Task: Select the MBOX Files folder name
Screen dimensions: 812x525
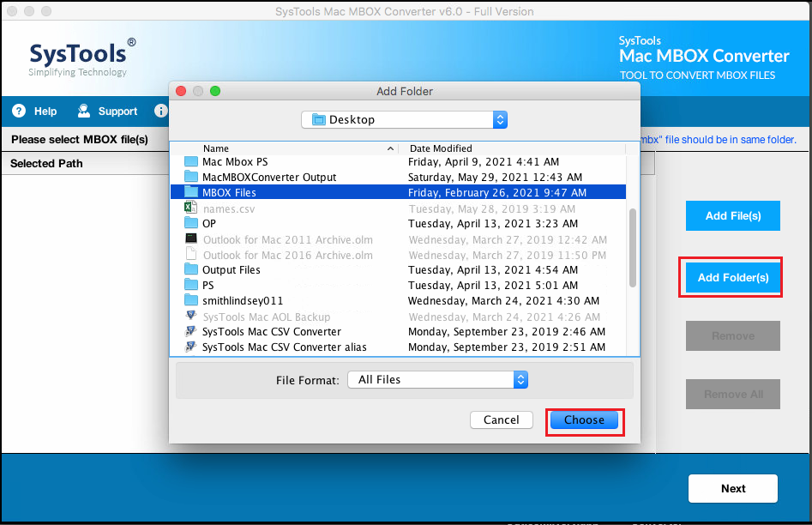Action: pyautogui.click(x=229, y=193)
